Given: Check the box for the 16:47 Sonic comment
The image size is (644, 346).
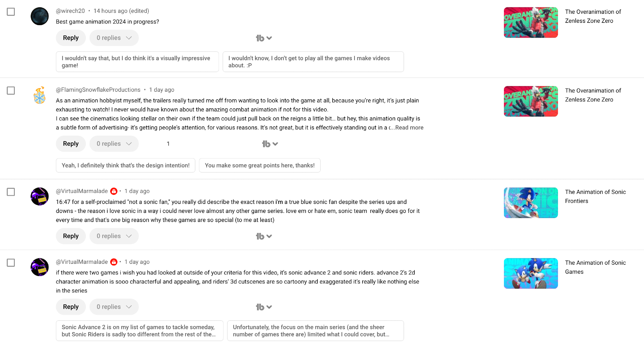Looking at the screenshot, I should pos(11,192).
